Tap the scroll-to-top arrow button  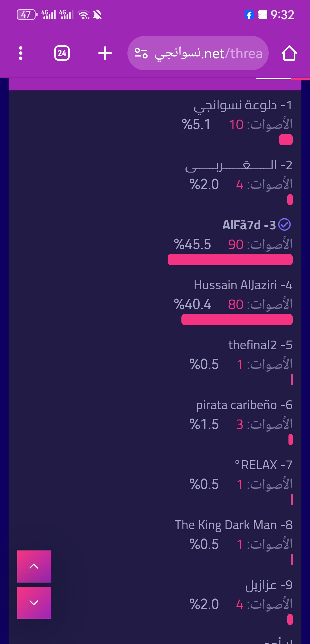point(34,566)
